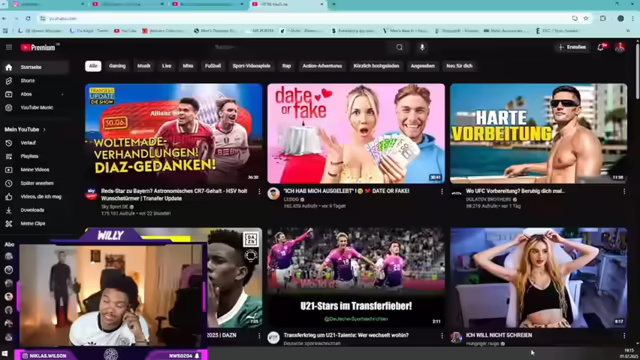This screenshot has width=640, height=360.
Task: Open the date or fake thumbnail
Action: [x=356, y=133]
